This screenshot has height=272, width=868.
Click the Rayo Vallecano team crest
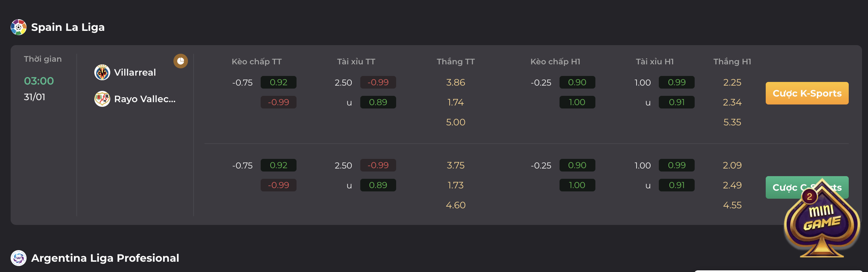point(102,99)
